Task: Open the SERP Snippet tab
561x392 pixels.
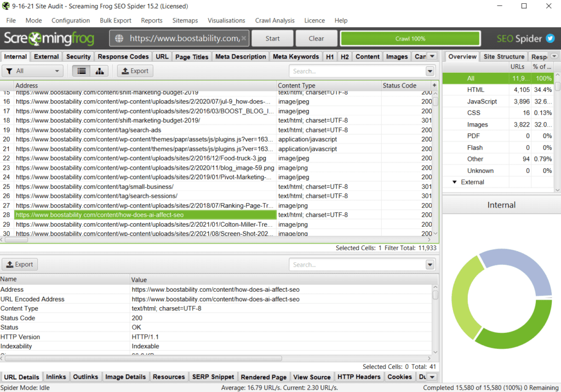Action: (x=213, y=377)
